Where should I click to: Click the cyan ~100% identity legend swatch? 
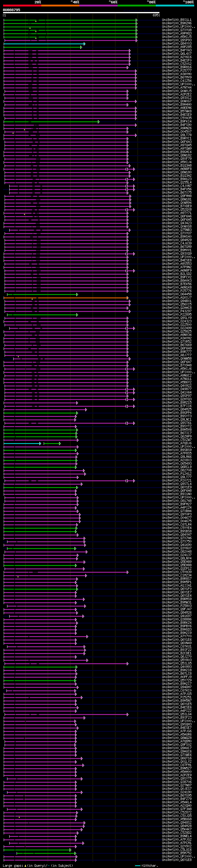175,6
